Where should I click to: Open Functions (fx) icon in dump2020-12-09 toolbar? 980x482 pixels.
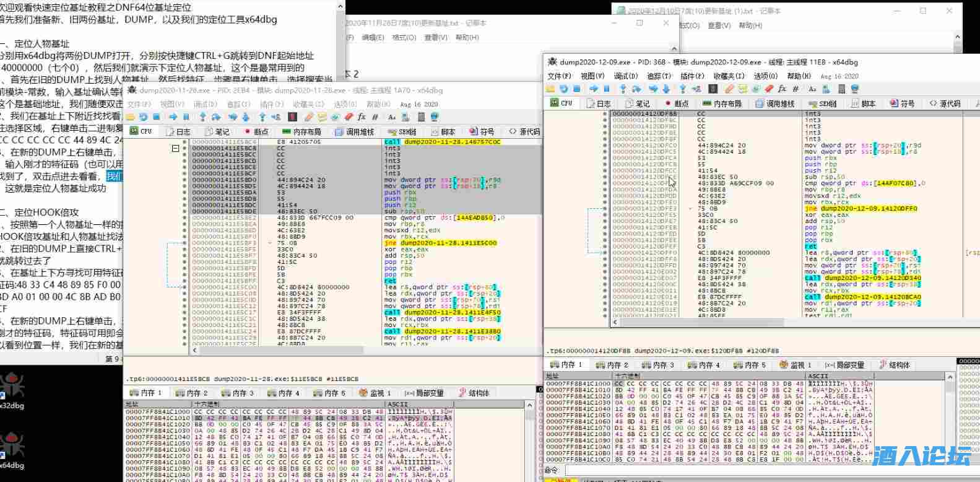[783, 89]
